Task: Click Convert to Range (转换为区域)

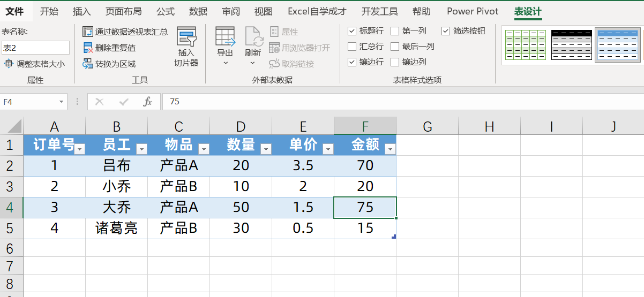Action: 109,64
